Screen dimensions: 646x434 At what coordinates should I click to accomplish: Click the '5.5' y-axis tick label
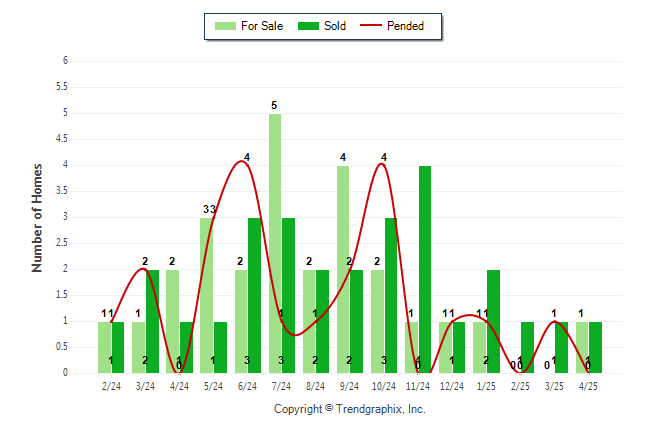[x=62, y=87]
